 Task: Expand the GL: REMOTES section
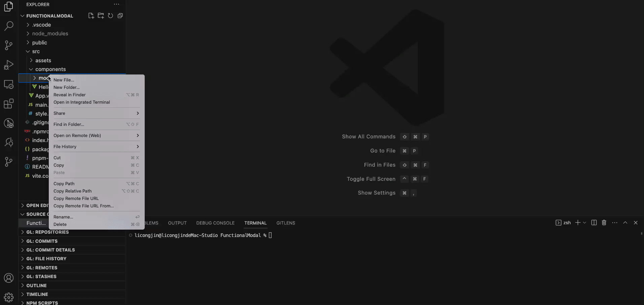coord(72,268)
